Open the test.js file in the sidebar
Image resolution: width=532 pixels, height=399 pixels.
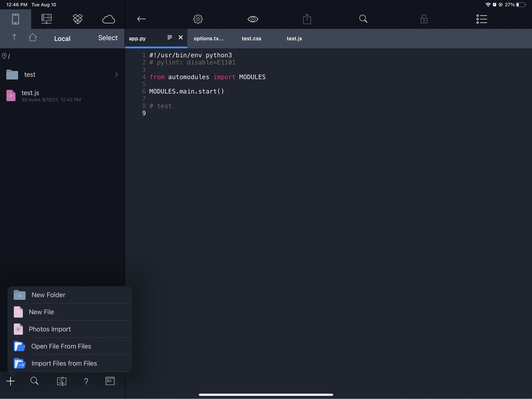pyautogui.click(x=62, y=95)
